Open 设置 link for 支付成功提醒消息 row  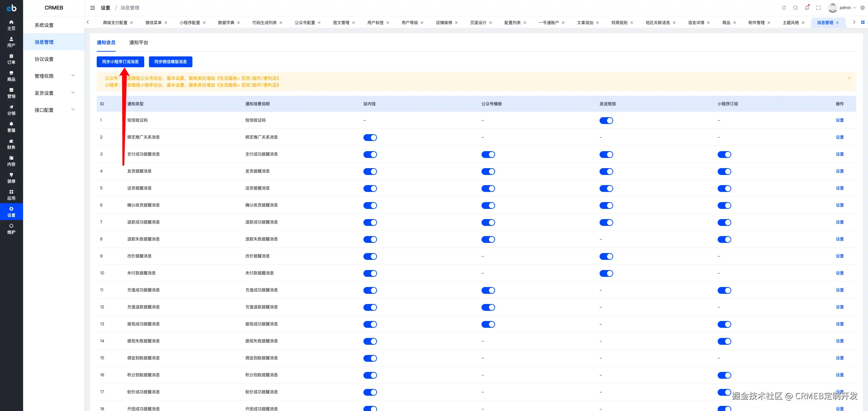tap(839, 154)
